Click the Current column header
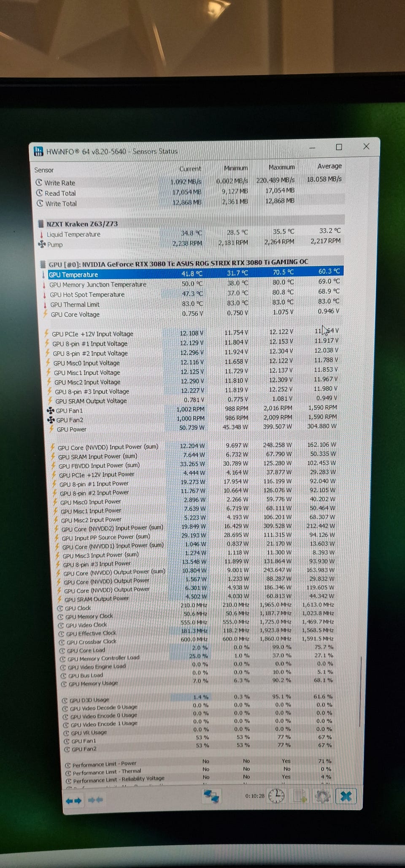 pyautogui.click(x=190, y=168)
